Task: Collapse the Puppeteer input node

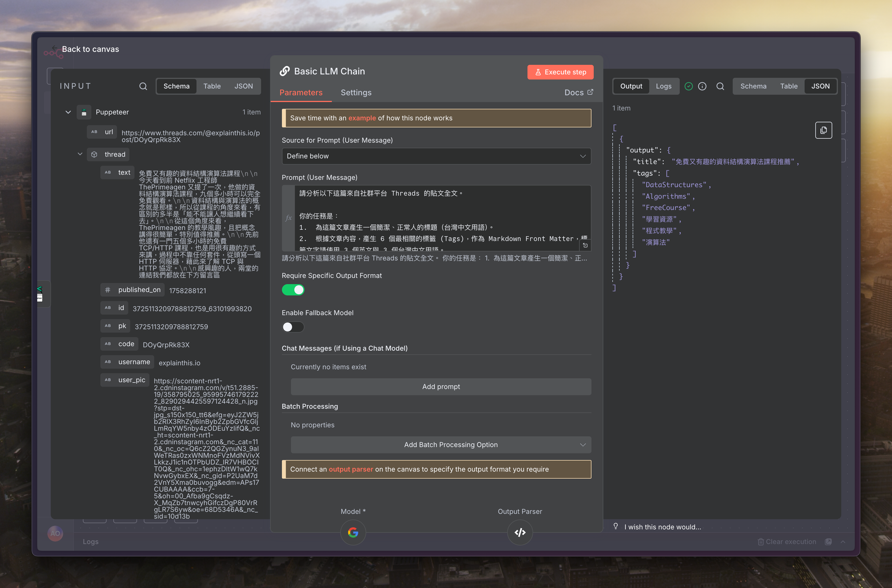Action: pyautogui.click(x=68, y=112)
